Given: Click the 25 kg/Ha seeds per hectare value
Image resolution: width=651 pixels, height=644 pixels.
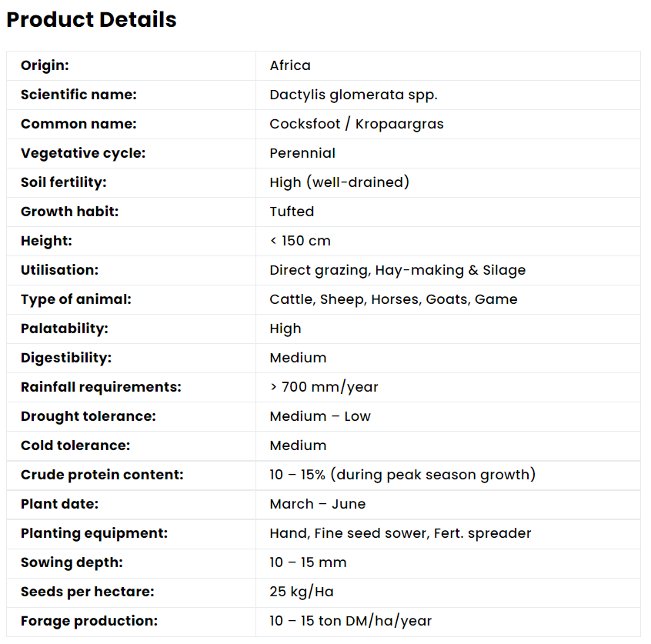Looking at the screenshot, I should 302,592.
